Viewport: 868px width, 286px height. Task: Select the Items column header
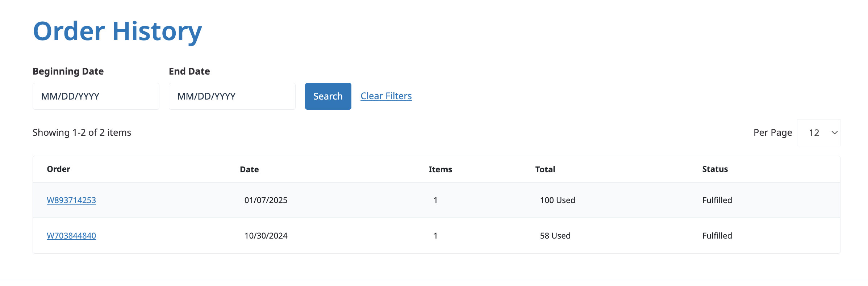point(440,169)
